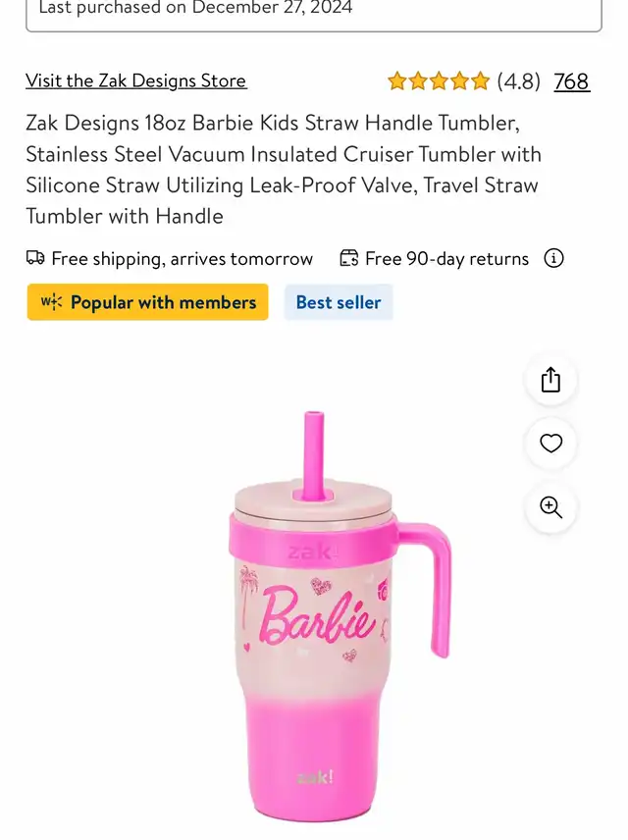Select the Popular with members badge
The height and width of the screenshot is (840, 628).
coord(147,302)
